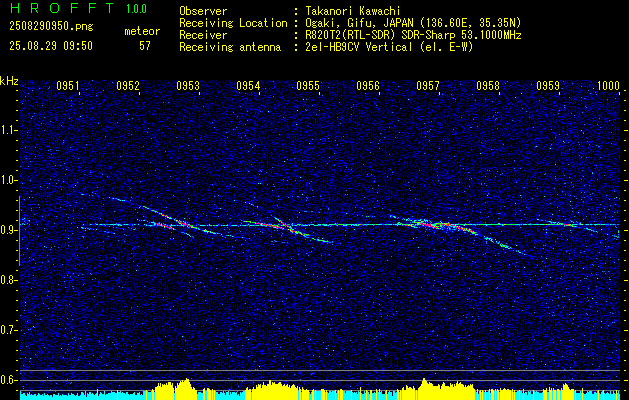Click frequency axis label 0.9
629x400 pixels.
7,230
